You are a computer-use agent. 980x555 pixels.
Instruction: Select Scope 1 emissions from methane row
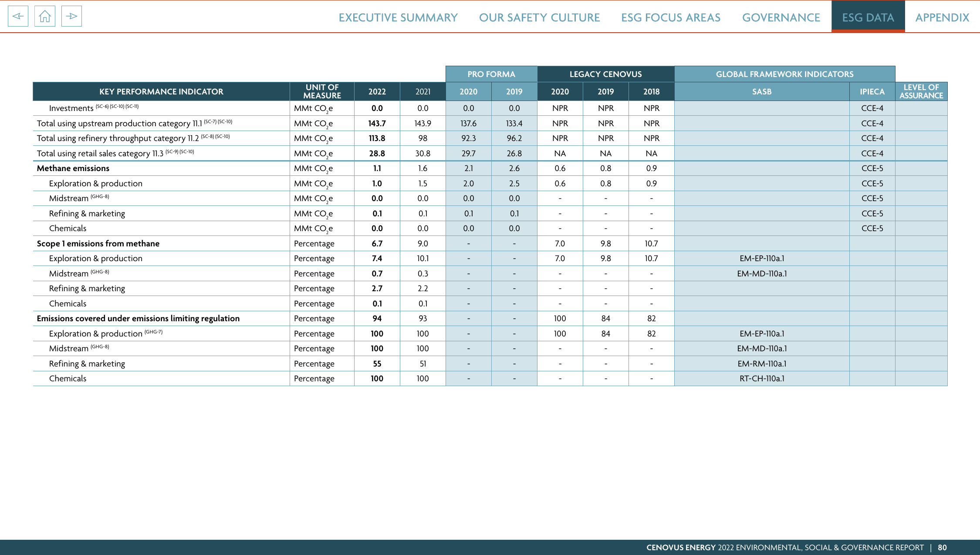pyautogui.click(x=98, y=243)
